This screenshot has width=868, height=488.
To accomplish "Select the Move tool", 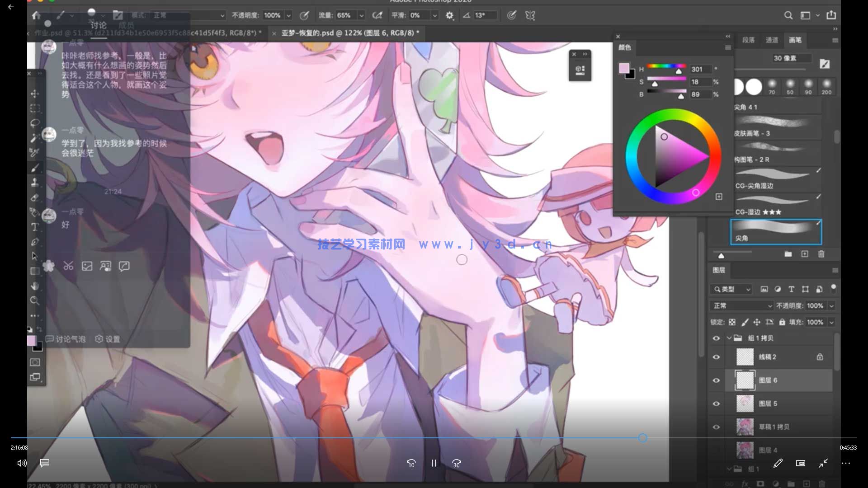I will [34, 94].
